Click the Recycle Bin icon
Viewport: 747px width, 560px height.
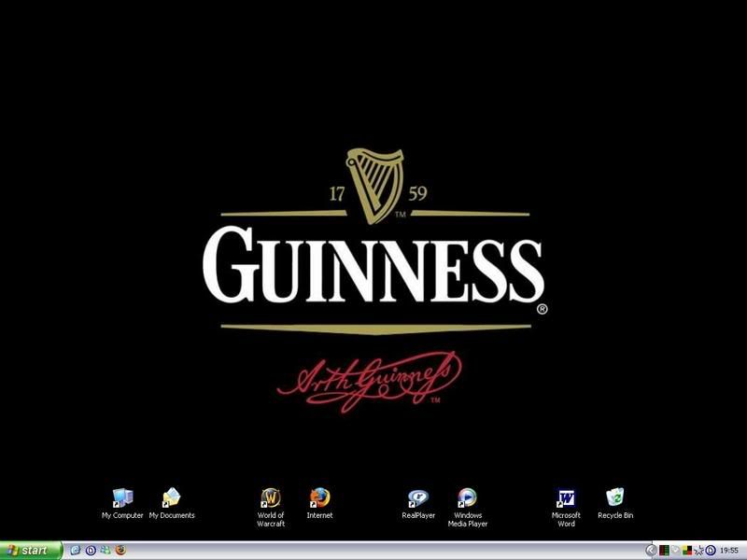point(615,503)
